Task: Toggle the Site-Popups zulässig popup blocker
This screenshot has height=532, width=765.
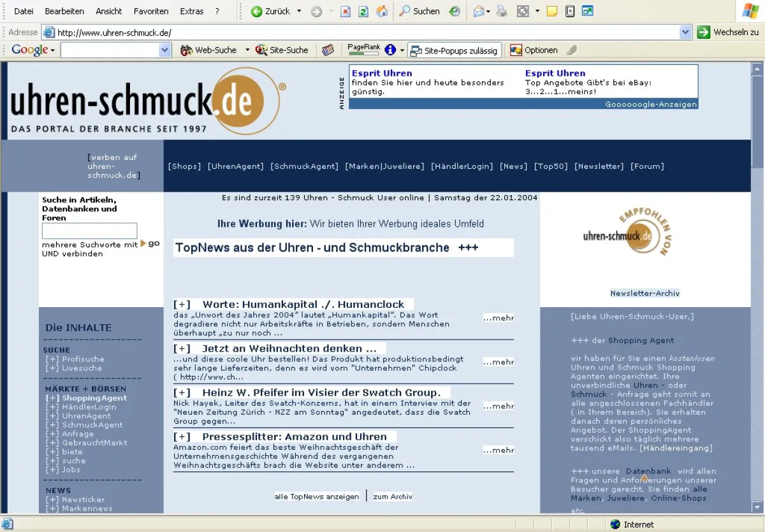Action: click(x=454, y=50)
